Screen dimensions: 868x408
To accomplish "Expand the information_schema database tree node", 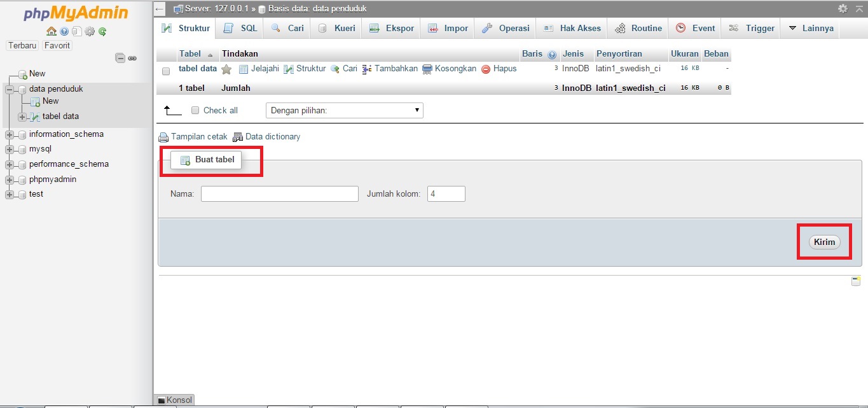I will tap(9, 134).
